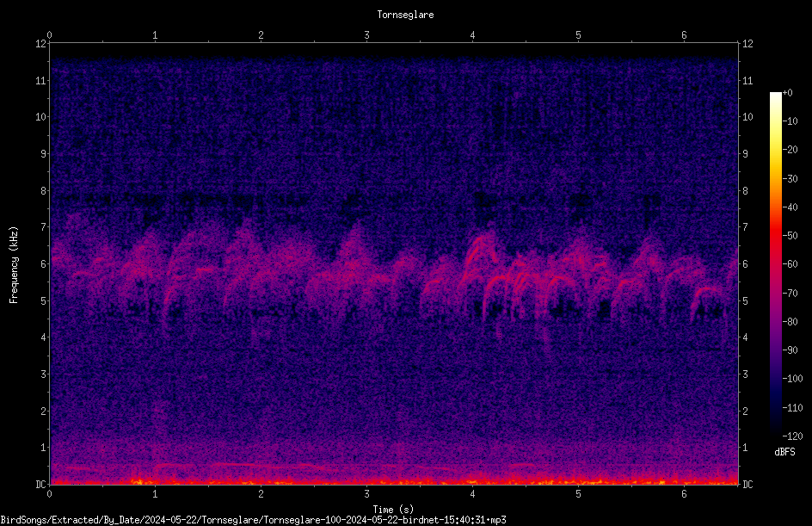Viewport: 812px width, 526px height.
Task: Click the -120 label on the color scale
Action: (x=792, y=436)
